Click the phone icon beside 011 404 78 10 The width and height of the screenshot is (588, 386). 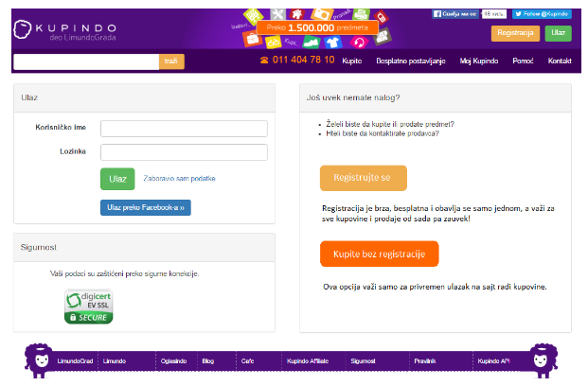(x=264, y=60)
